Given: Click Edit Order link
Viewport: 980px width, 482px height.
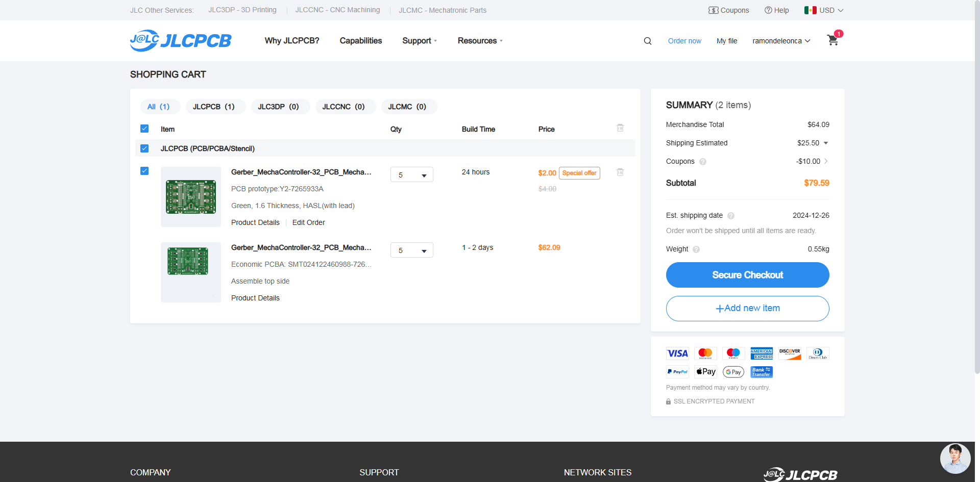Looking at the screenshot, I should click(x=308, y=222).
